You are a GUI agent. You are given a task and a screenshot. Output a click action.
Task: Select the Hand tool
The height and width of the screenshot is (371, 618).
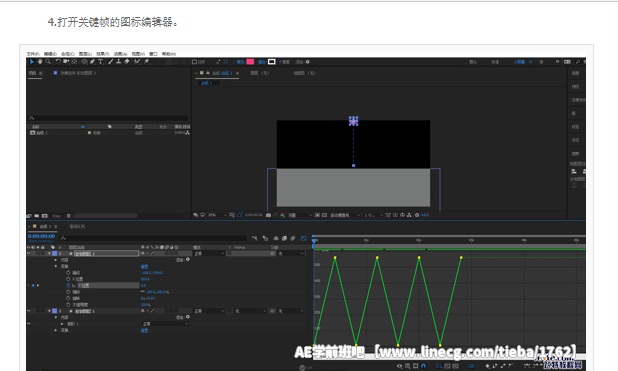(x=40, y=62)
